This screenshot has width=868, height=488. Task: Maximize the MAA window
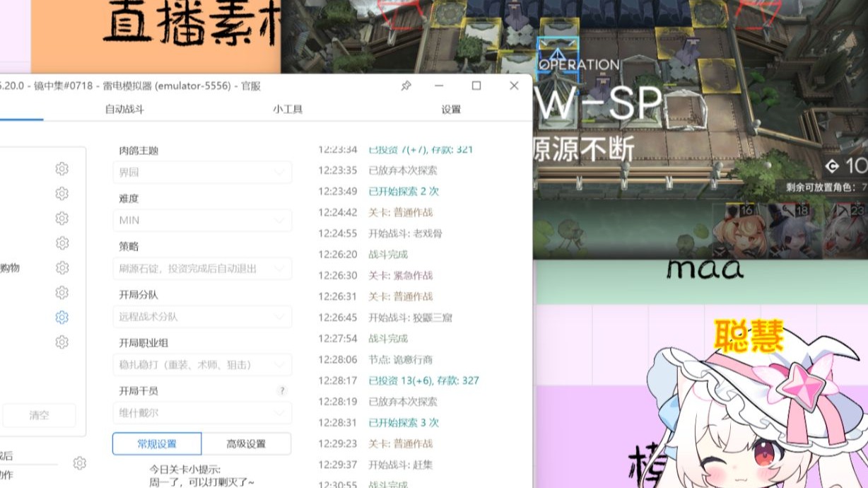(476, 86)
